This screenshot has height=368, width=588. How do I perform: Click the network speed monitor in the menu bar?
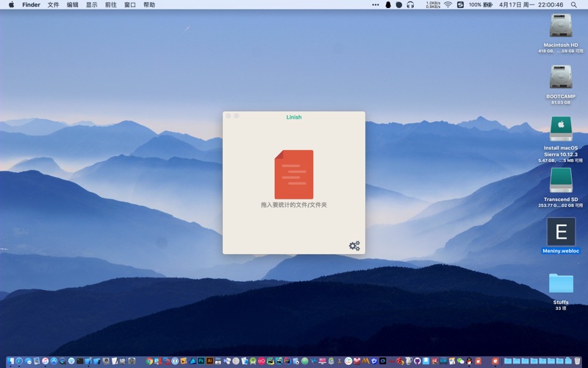pyautogui.click(x=433, y=4)
